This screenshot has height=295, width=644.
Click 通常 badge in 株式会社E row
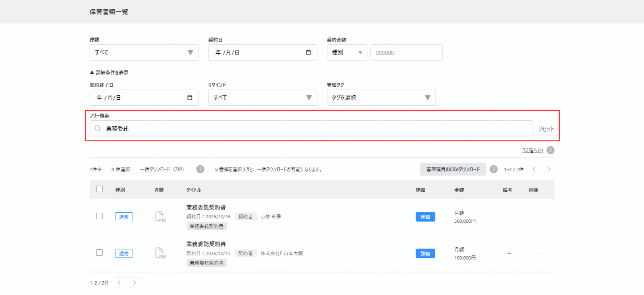coord(124,253)
